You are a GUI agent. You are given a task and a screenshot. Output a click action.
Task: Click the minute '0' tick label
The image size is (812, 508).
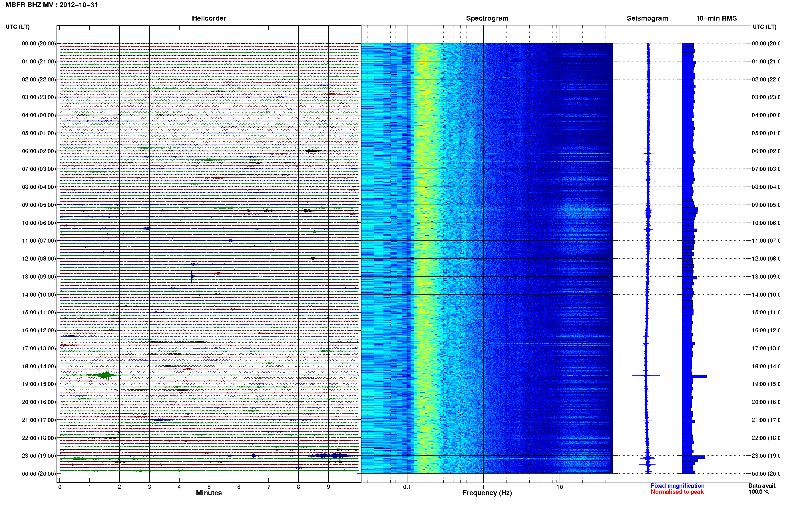(x=60, y=487)
